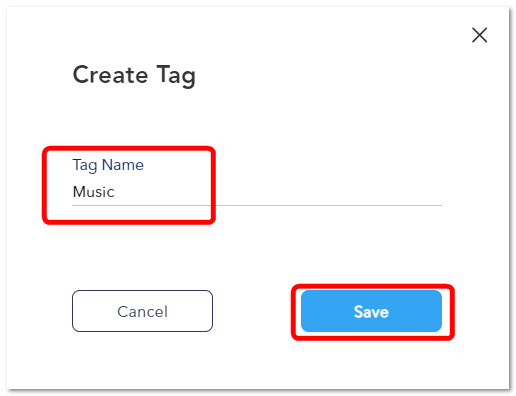
Task: Place cursor after the word Music
Action: (116, 192)
